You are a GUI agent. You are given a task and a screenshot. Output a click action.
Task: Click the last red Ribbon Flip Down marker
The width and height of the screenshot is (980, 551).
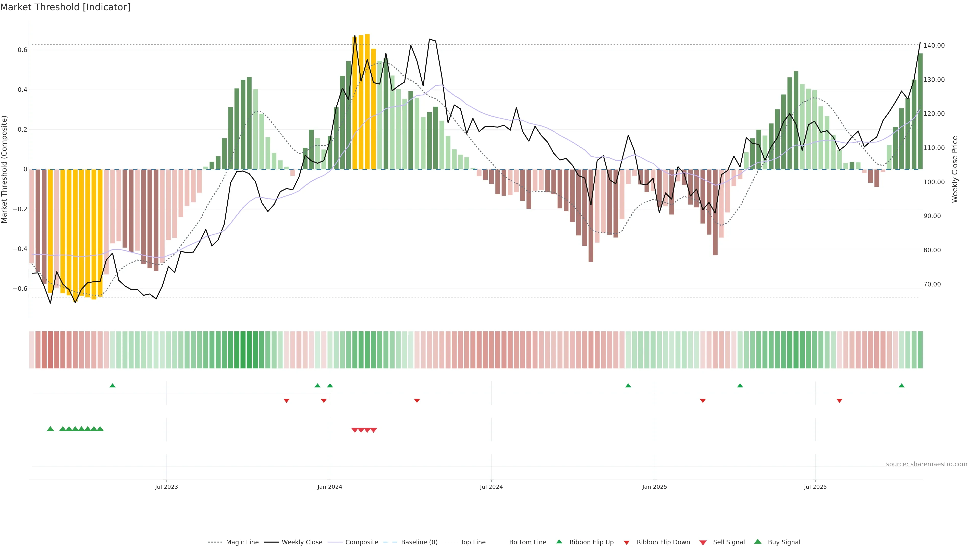pyautogui.click(x=839, y=401)
